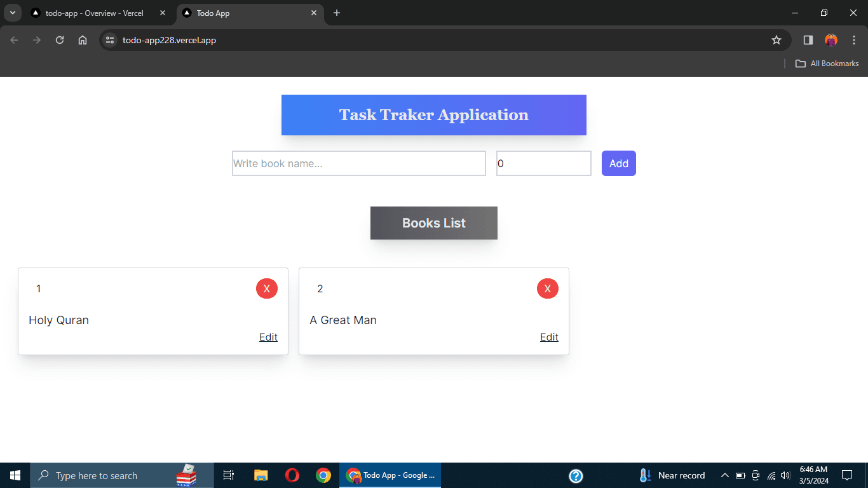Go to browser home page
Screen dimensions: 868x488
click(83, 40)
